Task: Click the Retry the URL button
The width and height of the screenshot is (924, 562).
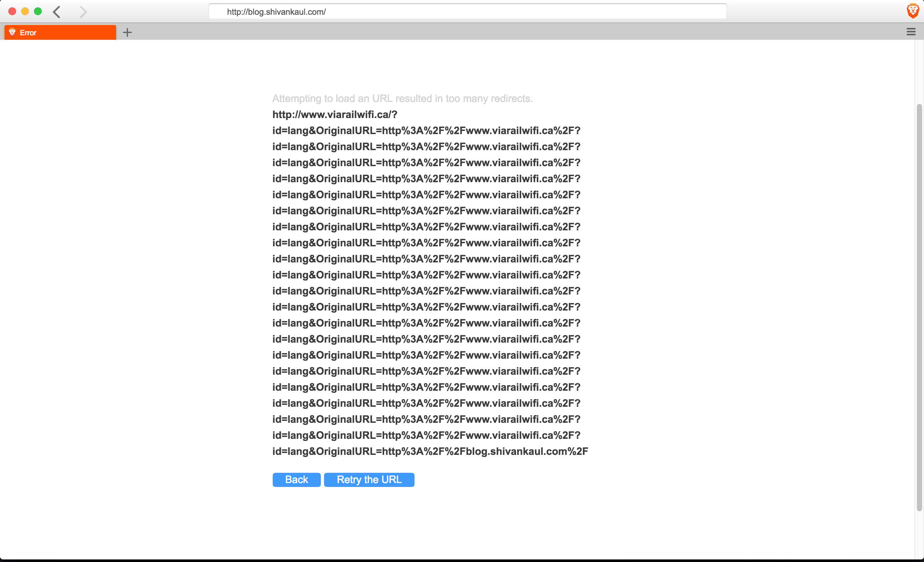Action: click(x=369, y=480)
